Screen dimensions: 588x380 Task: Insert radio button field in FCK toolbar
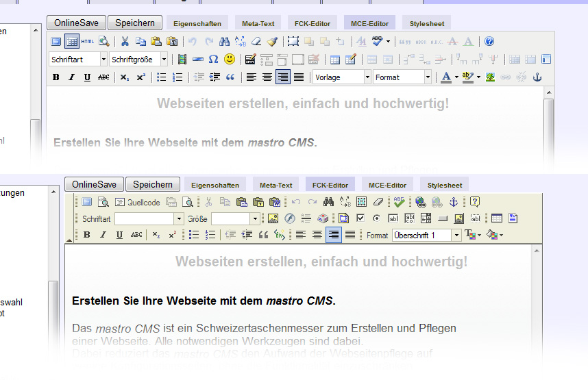(x=376, y=218)
